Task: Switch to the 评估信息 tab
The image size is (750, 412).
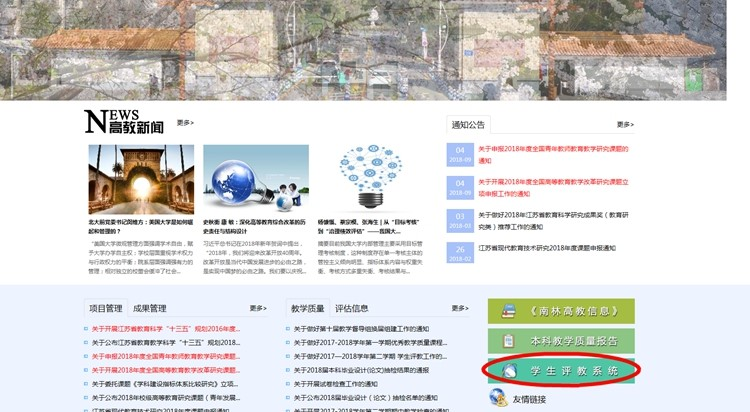Action: point(352,309)
